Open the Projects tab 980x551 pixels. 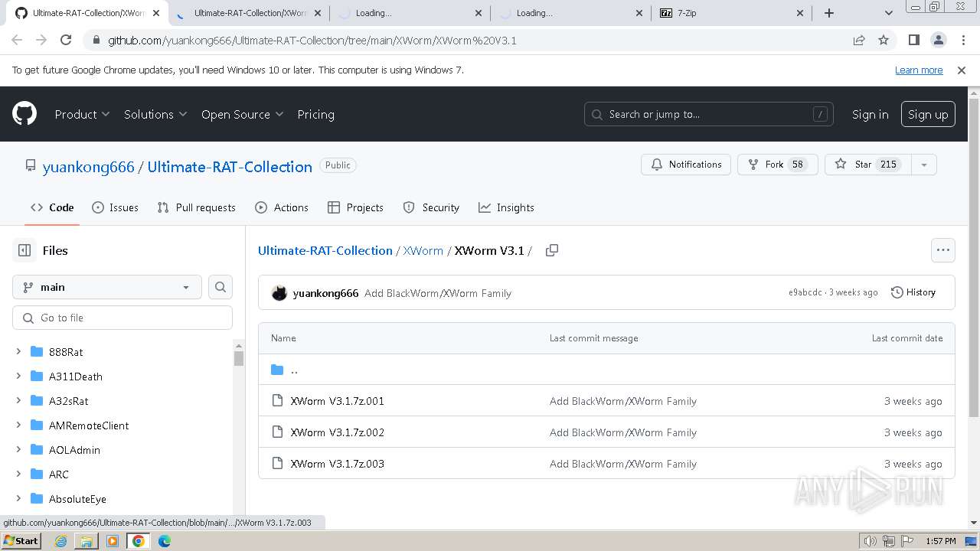click(x=355, y=207)
